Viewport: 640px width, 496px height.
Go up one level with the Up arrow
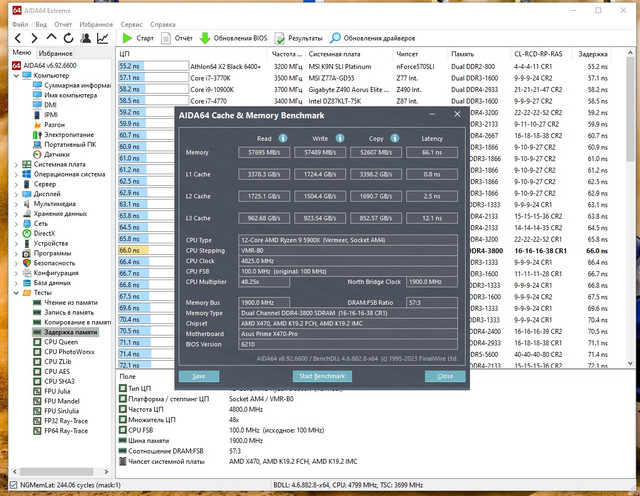(x=51, y=38)
